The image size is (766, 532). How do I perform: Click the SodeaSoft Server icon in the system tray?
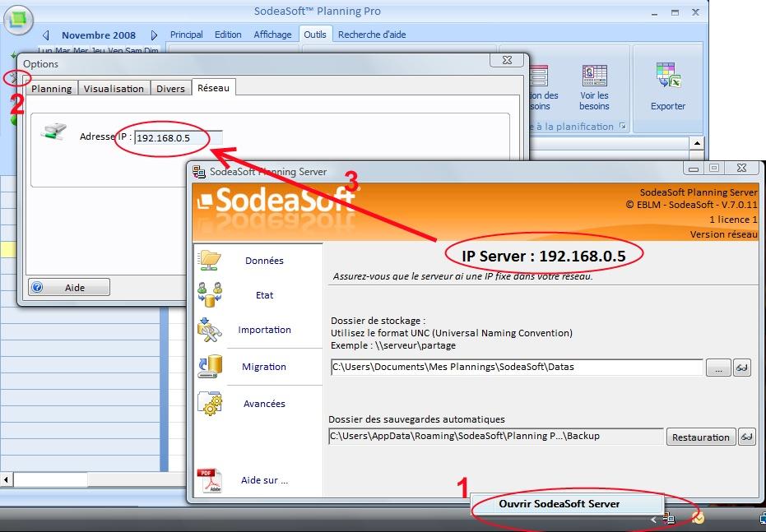tap(669, 519)
